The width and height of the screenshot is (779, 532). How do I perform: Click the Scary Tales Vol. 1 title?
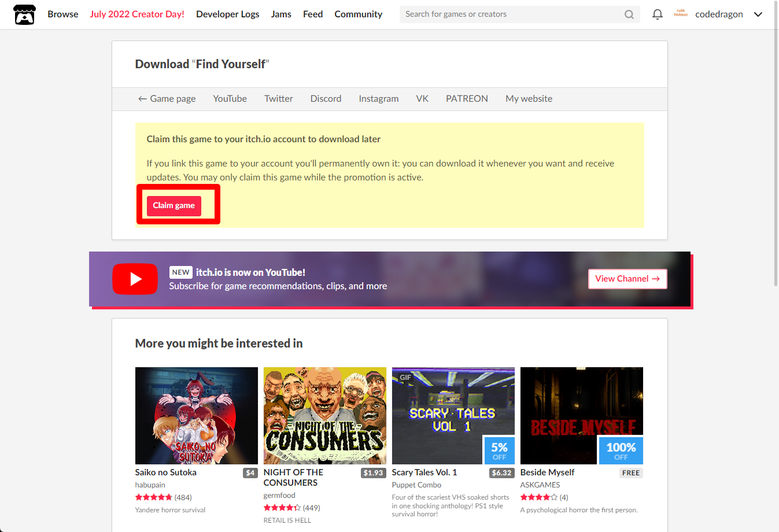point(424,472)
